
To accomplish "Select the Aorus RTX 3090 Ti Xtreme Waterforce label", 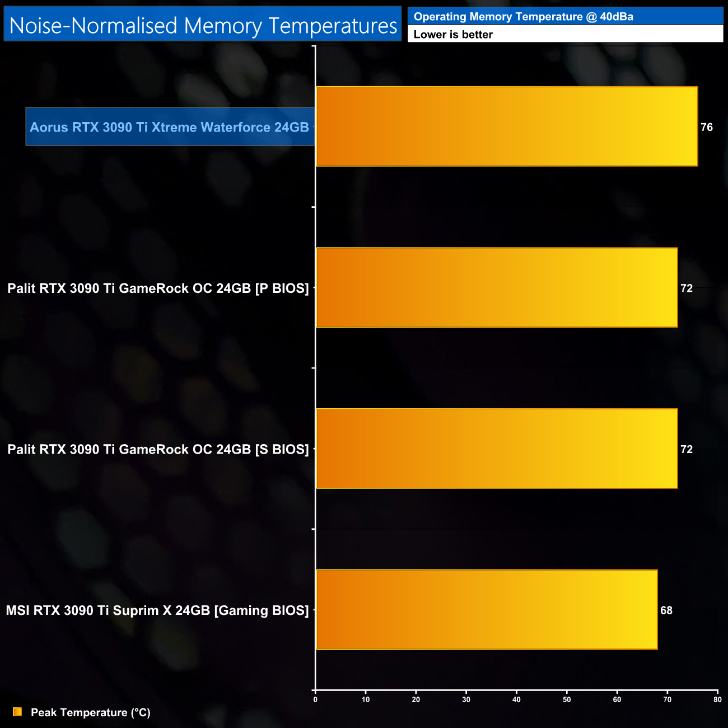I will click(169, 127).
